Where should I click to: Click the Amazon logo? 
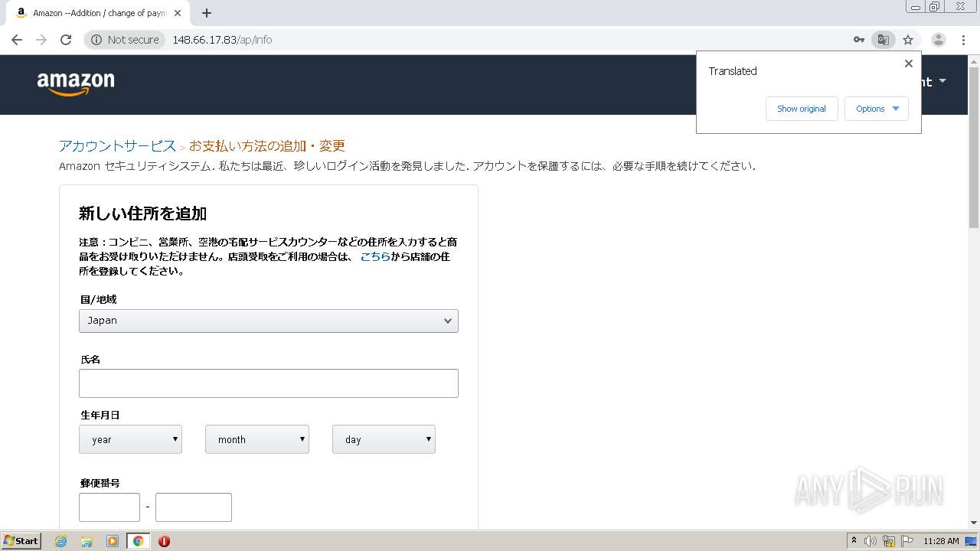(x=76, y=84)
